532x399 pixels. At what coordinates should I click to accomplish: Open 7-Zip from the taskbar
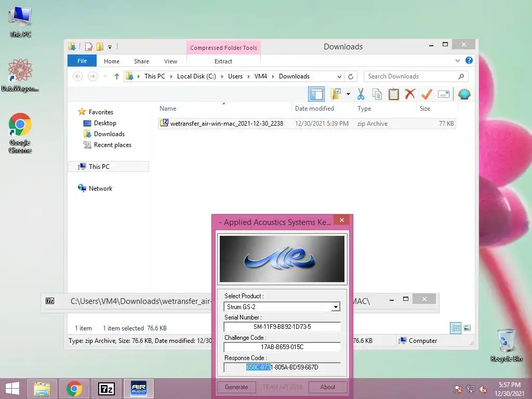click(x=107, y=389)
